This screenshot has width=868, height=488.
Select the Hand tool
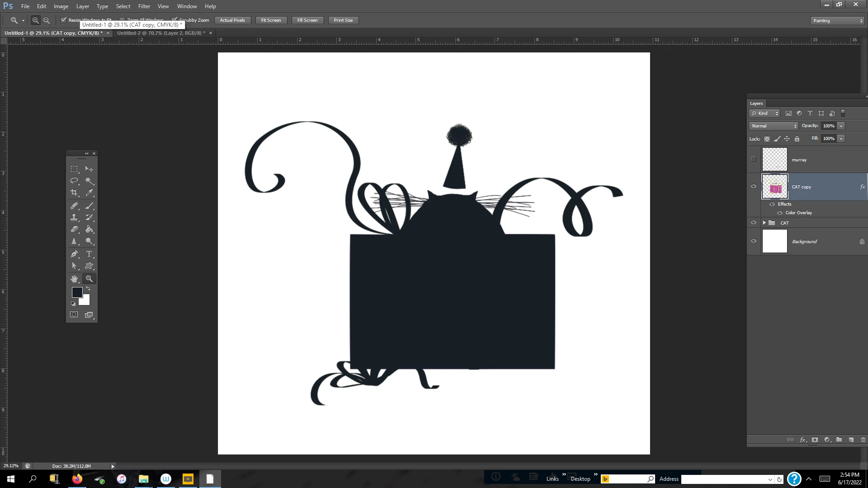point(74,279)
